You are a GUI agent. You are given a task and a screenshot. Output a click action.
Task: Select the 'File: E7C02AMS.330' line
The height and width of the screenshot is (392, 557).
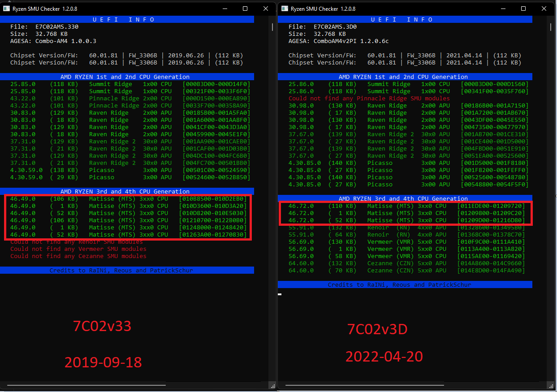coord(44,27)
